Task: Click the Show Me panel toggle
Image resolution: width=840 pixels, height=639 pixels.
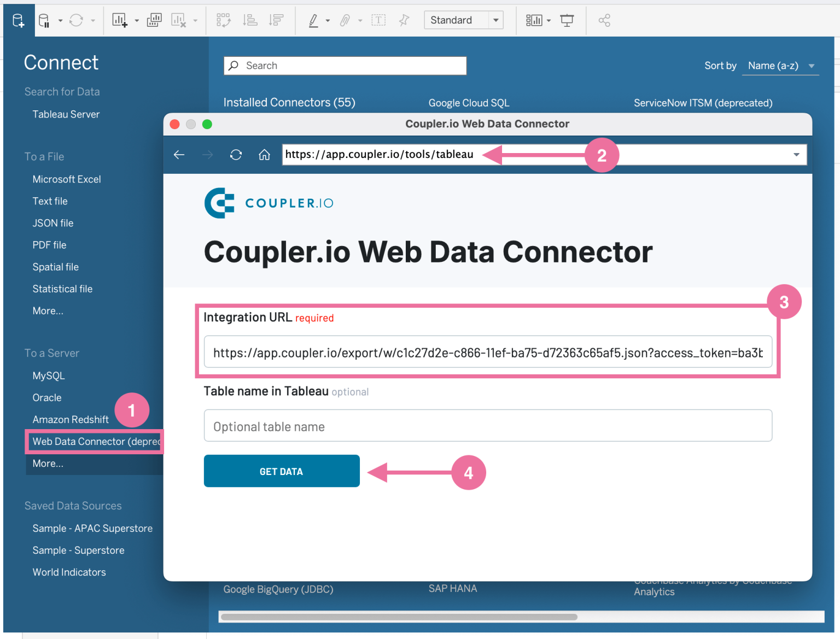Action: click(x=535, y=20)
